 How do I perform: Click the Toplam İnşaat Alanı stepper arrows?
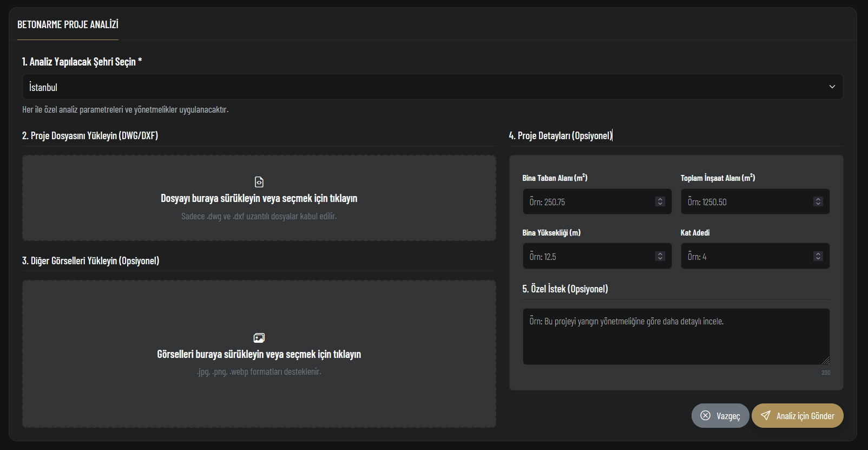click(x=818, y=201)
